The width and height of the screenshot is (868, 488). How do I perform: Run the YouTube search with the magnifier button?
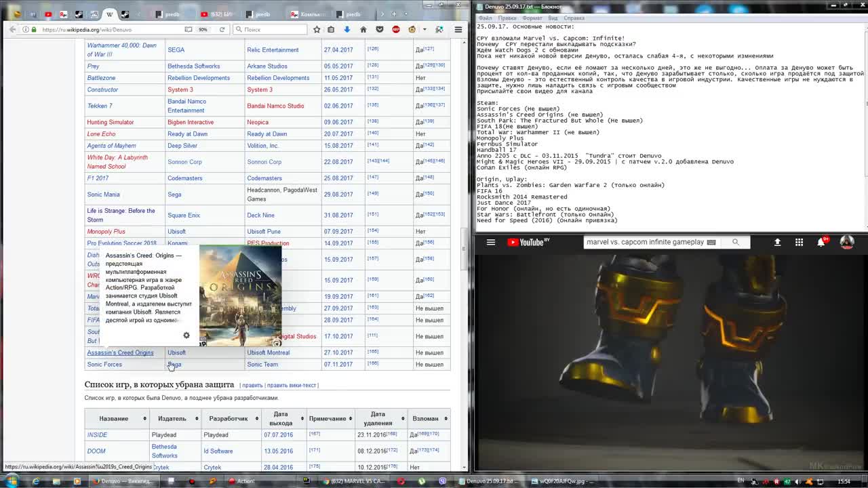pos(736,242)
